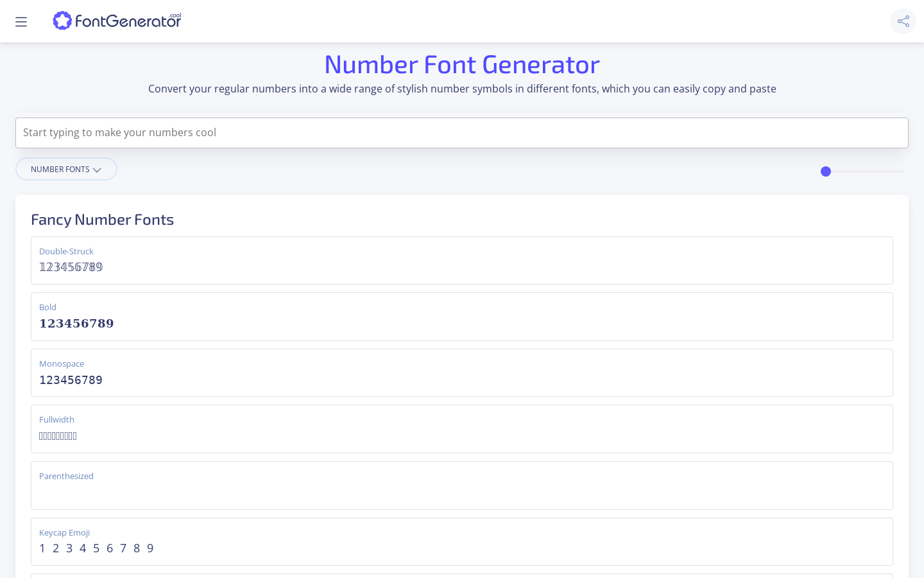This screenshot has width=924, height=578.
Task: Click the Parenthesized label
Action: click(66, 476)
